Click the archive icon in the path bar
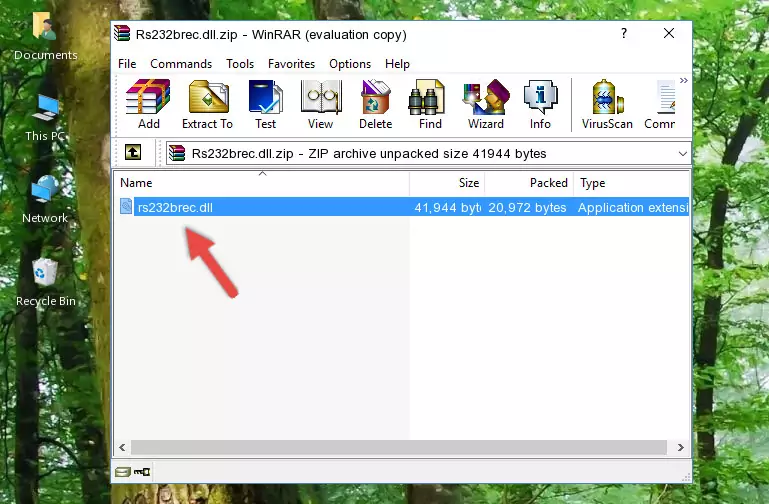 pyautogui.click(x=177, y=153)
